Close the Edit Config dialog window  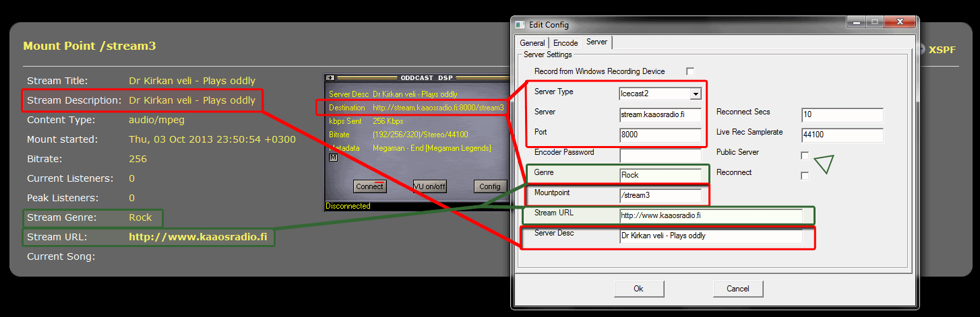tap(900, 23)
